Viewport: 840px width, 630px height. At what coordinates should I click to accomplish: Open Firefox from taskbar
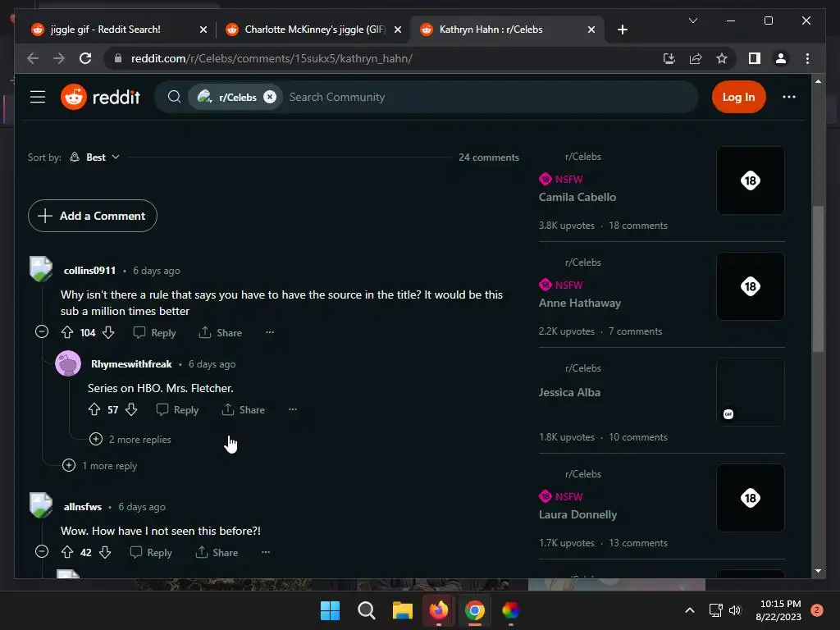pyautogui.click(x=439, y=610)
